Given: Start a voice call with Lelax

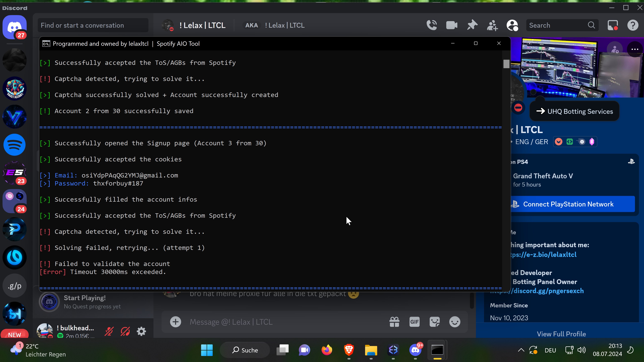Looking at the screenshot, I should point(432,25).
